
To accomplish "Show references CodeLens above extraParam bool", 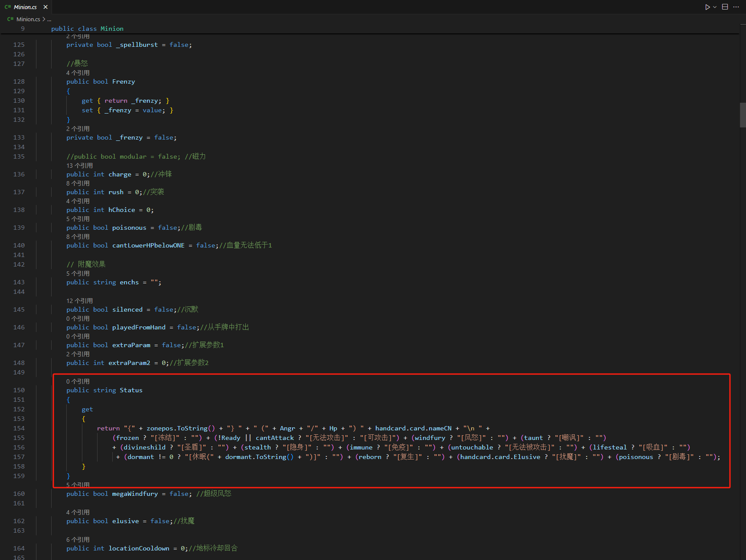I will 78,336.
